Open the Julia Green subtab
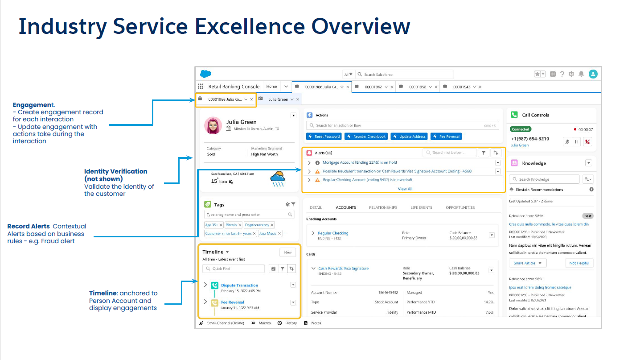 [278, 99]
